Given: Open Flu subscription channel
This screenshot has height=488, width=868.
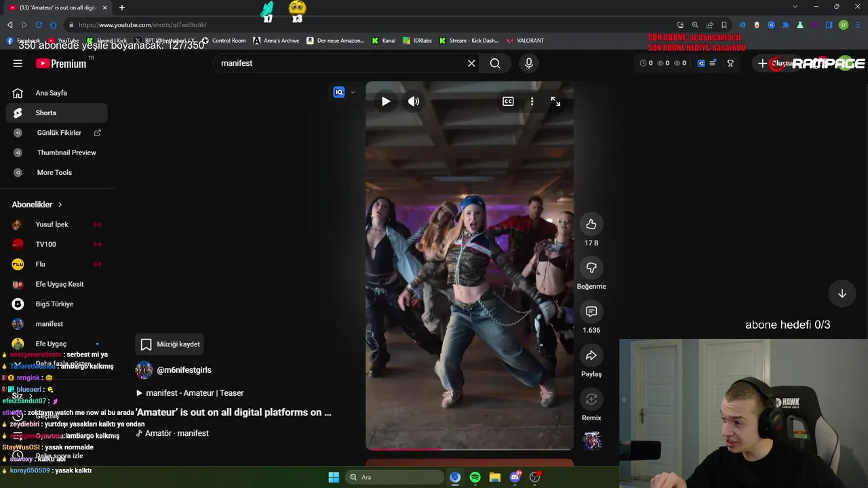Looking at the screenshot, I should point(57,264).
